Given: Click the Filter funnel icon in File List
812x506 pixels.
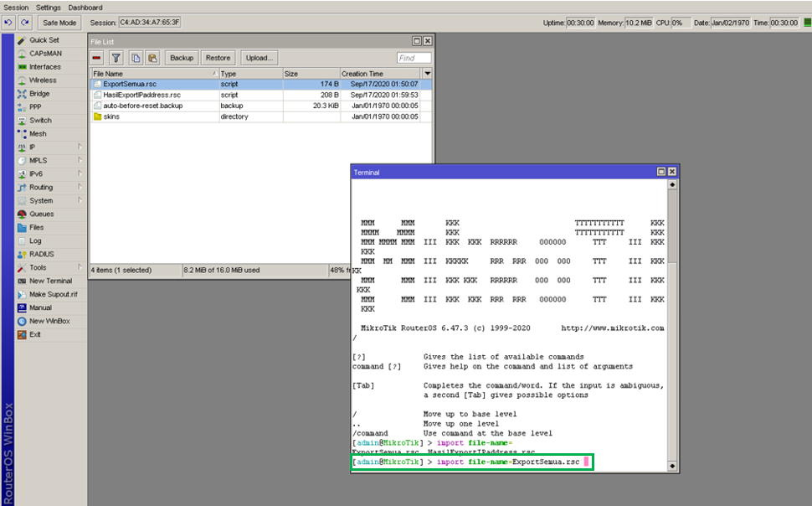Looking at the screenshot, I should [x=116, y=58].
